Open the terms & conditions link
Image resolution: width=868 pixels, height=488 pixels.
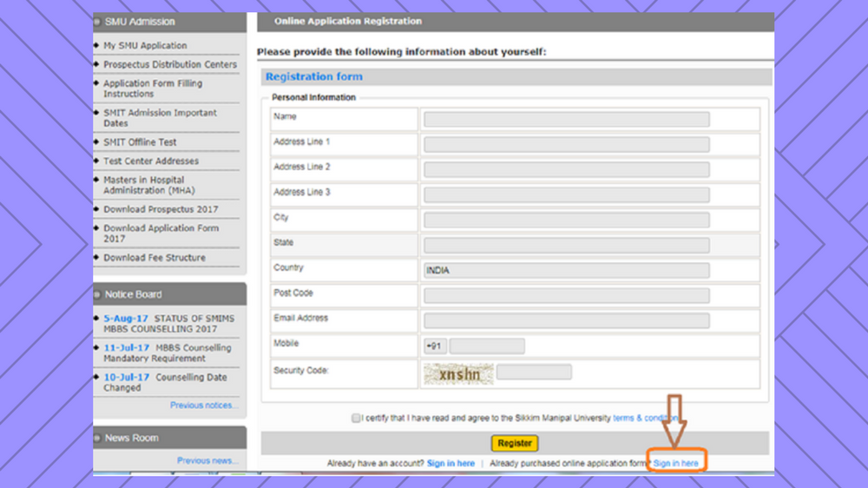[x=646, y=419]
